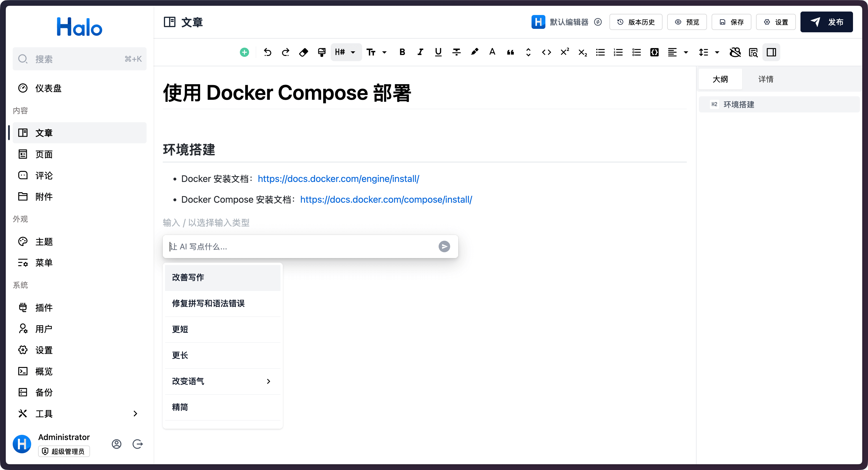This screenshot has height=470, width=868.
Task: Expand 改变语气 submenu
Action: point(223,381)
